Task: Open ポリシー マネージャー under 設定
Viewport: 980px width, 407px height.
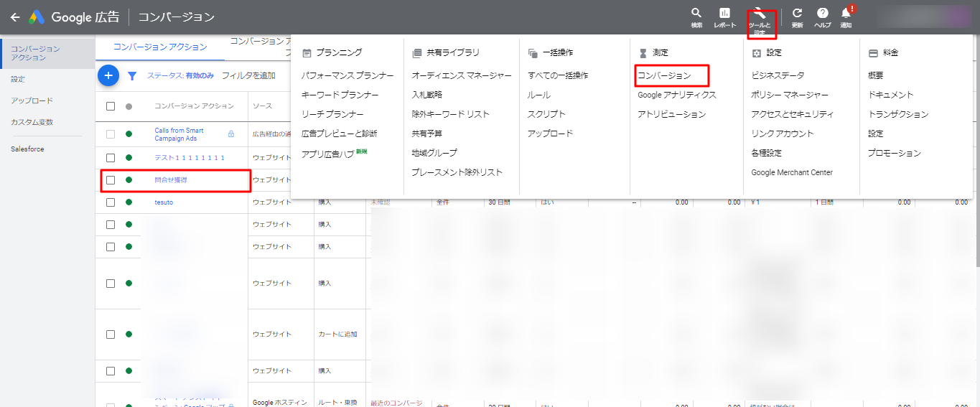Action: click(789, 95)
